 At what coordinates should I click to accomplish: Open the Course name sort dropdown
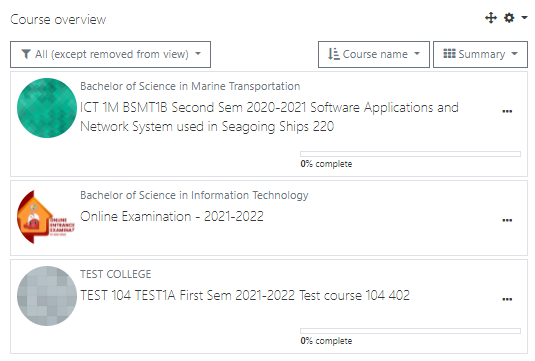coord(374,54)
